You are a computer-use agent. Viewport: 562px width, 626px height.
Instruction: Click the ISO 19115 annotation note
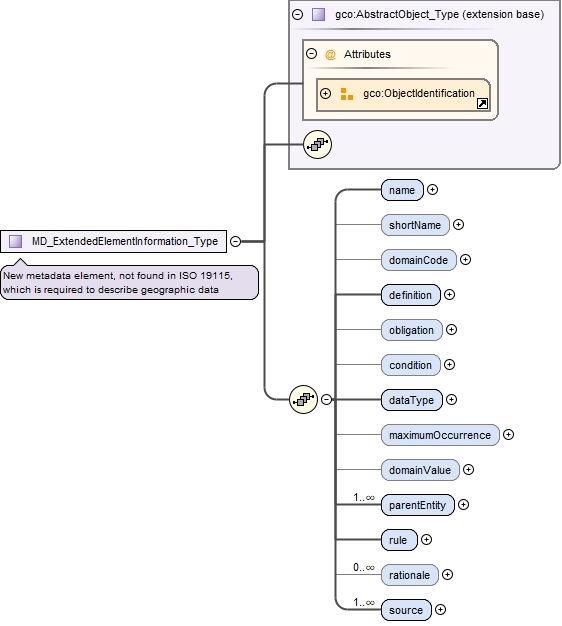pyautogui.click(x=129, y=282)
